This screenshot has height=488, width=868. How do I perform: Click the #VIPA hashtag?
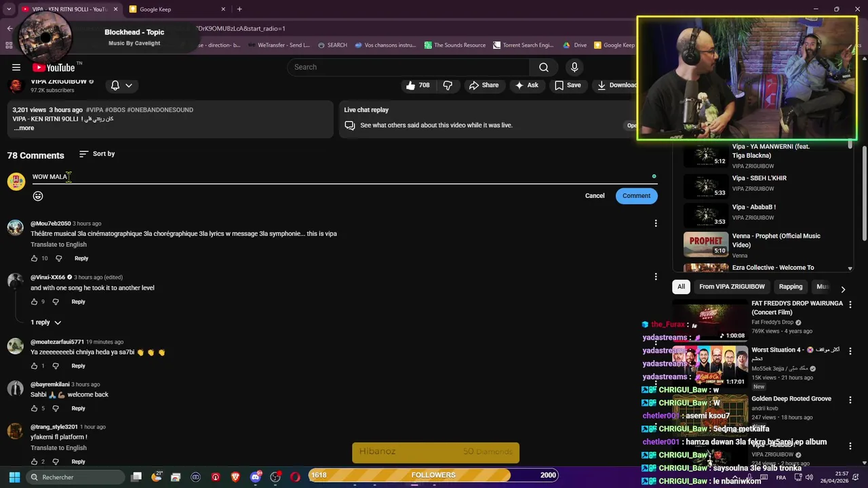[x=94, y=110]
